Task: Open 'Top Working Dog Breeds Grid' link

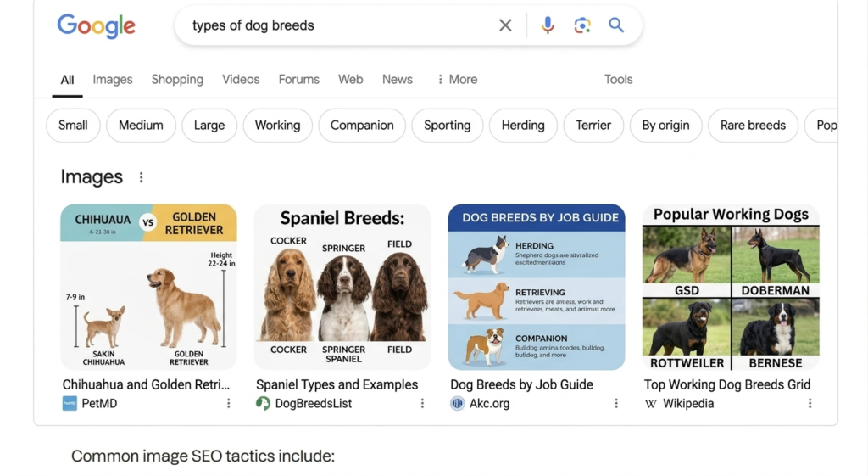Action: (x=727, y=384)
